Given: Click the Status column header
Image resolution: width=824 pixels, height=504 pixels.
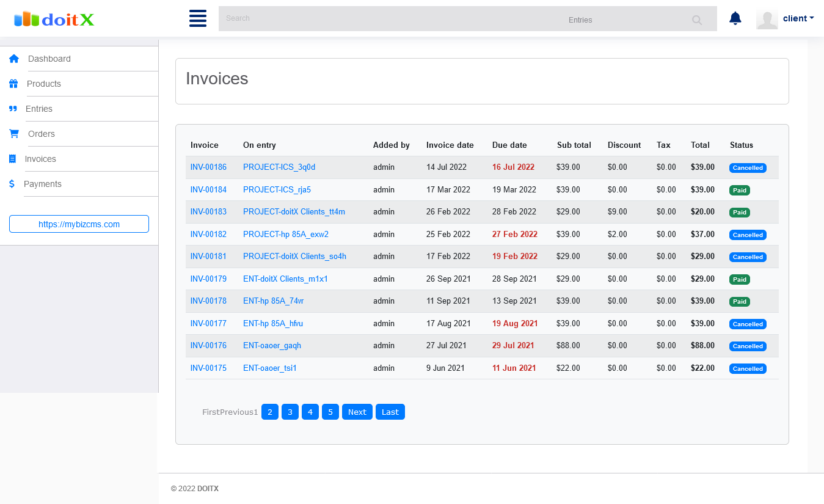Looking at the screenshot, I should tap(742, 145).
